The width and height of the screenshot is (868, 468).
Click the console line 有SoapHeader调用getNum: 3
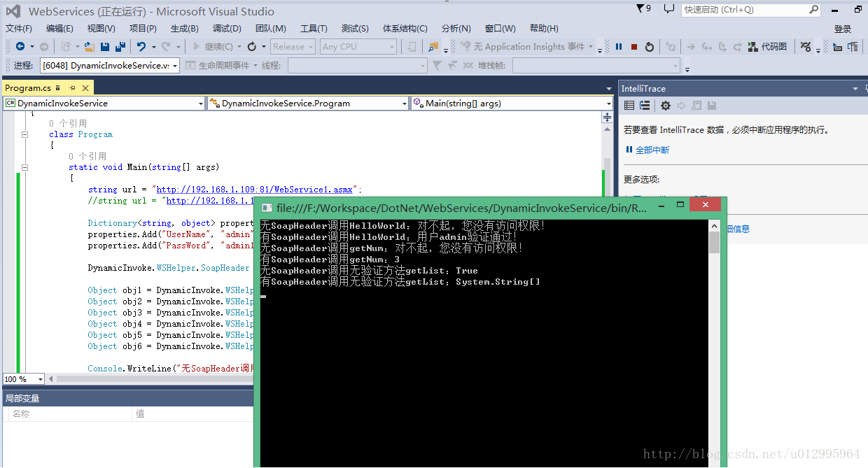(x=330, y=260)
